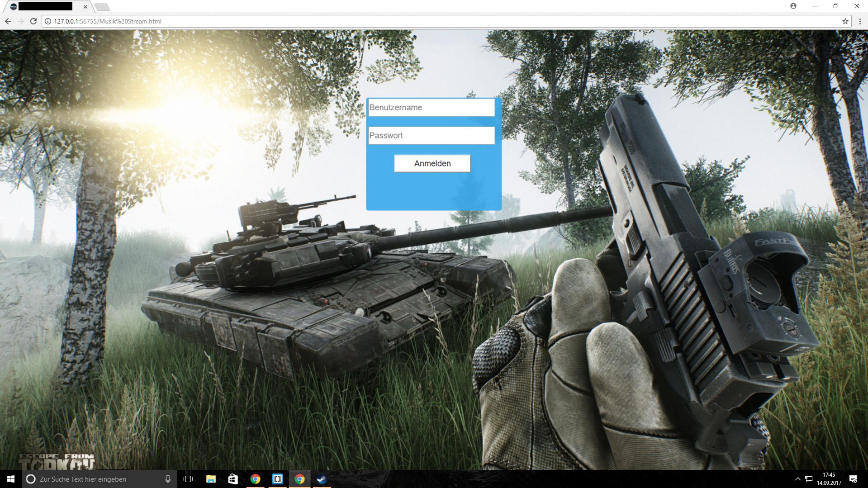Restore down the Chrome window
Viewport: 868px width, 488px height.
click(836, 6)
